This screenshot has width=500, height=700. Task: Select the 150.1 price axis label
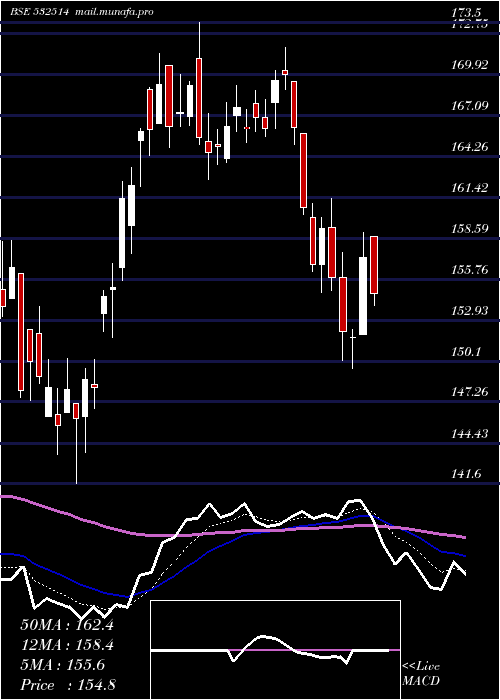click(x=466, y=351)
